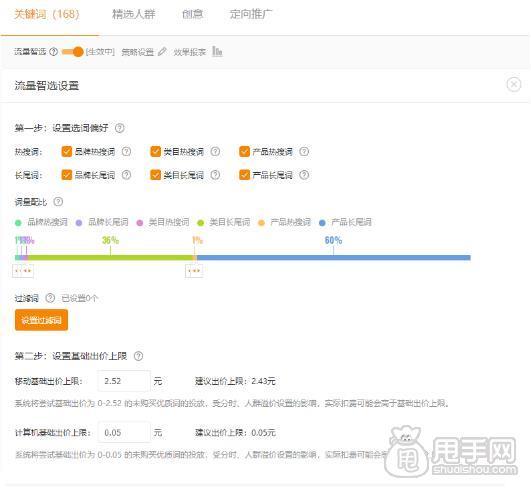Click pink 类目热搜词 legend dot
Image resolution: width=531 pixels, height=489 pixels.
(x=140, y=223)
